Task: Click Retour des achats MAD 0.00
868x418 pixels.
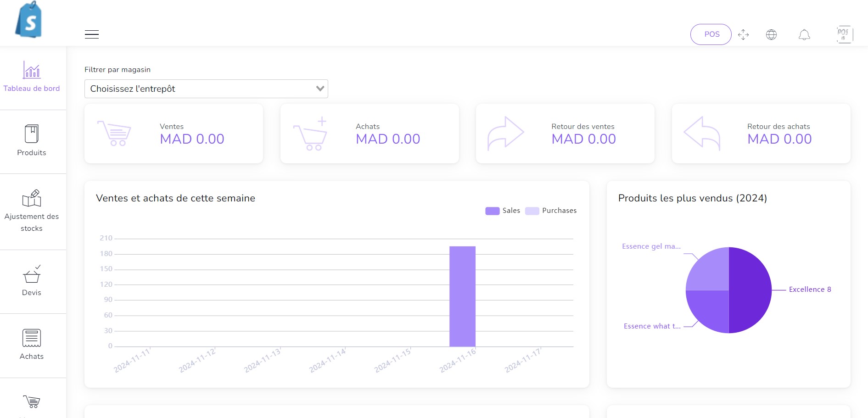Action: pos(779,139)
